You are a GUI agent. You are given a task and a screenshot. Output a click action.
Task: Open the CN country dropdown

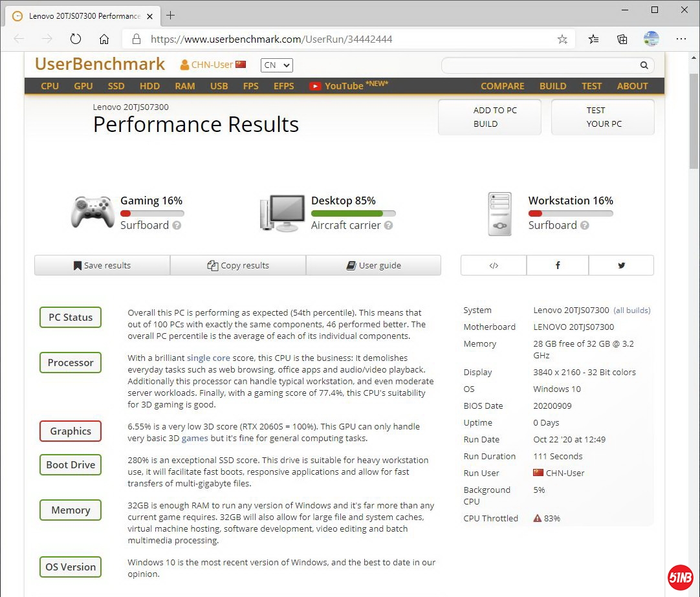click(277, 65)
